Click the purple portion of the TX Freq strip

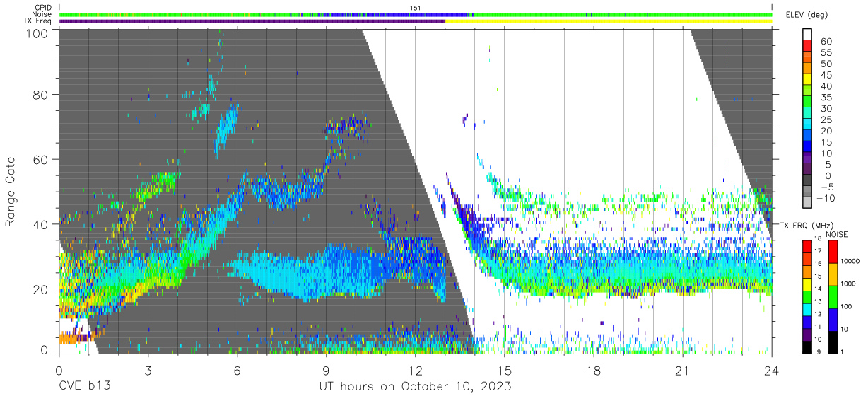(x=252, y=21)
